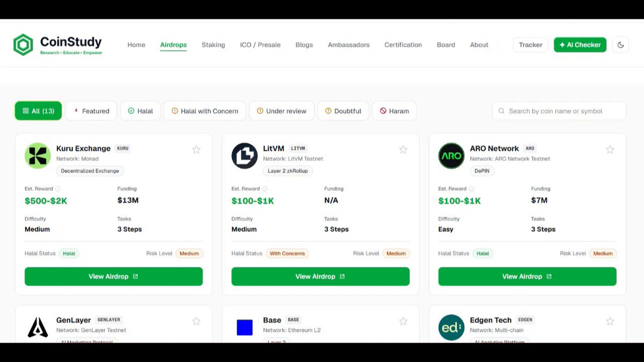Filter by Under review
644x362 pixels.
pyautogui.click(x=282, y=111)
